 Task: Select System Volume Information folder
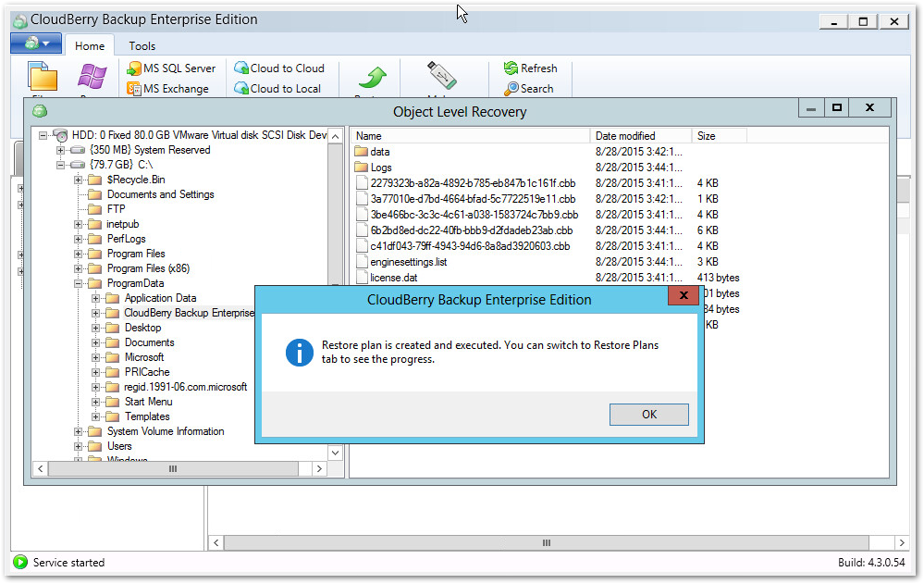[166, 431]
